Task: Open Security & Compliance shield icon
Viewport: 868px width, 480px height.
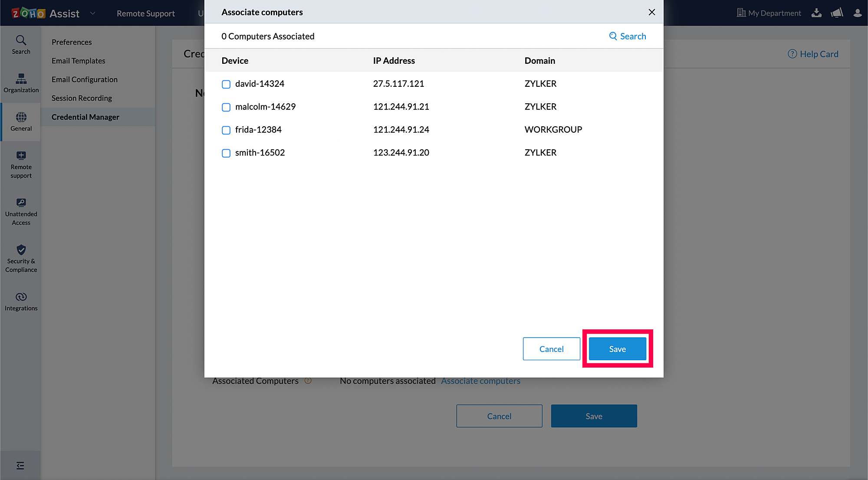Action: 21,259
